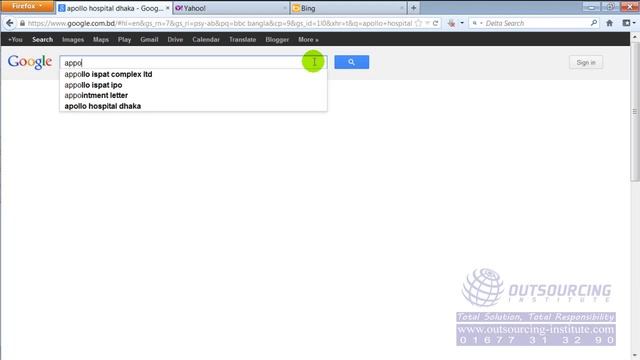Expand the More menu in Google bar
The height and width of the screenshot is (360, 640).
(308, 40)
